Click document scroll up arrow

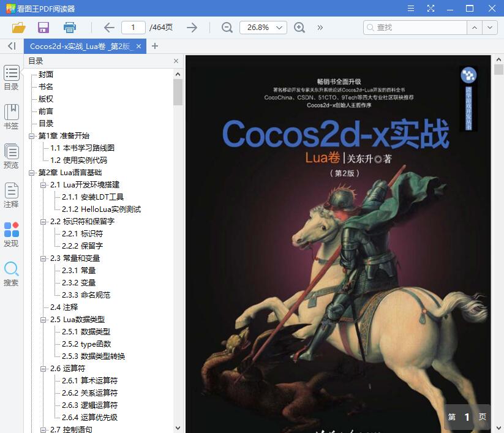[498, 59]
